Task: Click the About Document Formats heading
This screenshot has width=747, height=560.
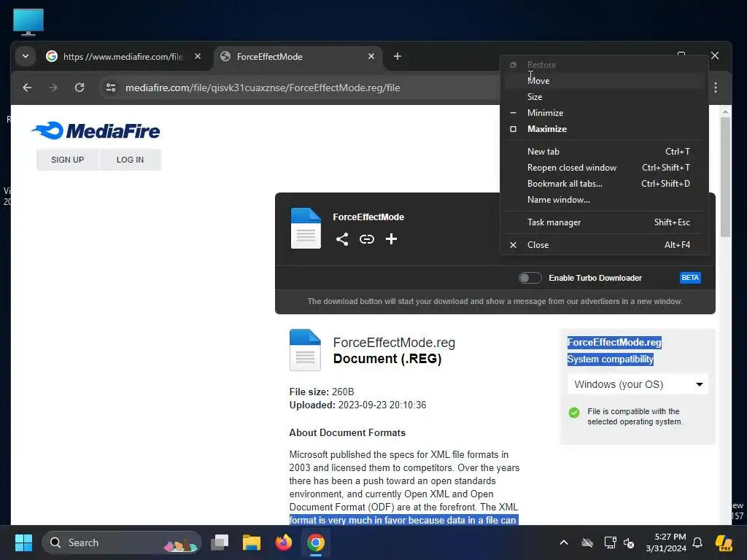Action: [x=347, y=433]
